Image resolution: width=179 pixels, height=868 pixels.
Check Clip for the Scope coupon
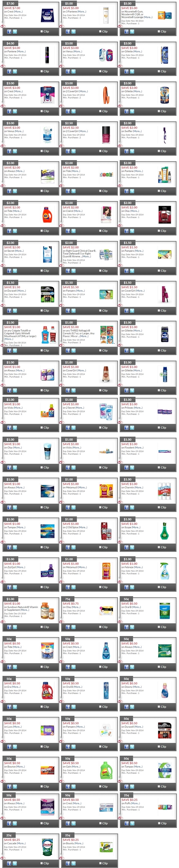click(159, 547)
